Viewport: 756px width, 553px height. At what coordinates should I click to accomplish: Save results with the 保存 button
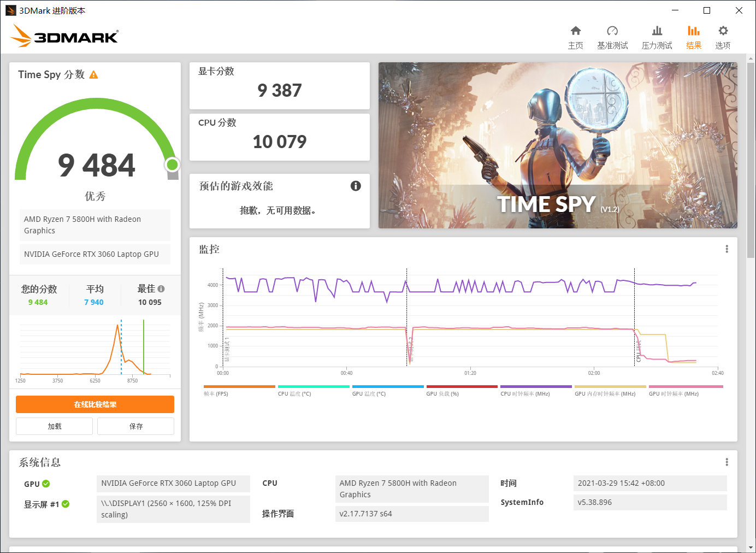[x=135, y=426]
